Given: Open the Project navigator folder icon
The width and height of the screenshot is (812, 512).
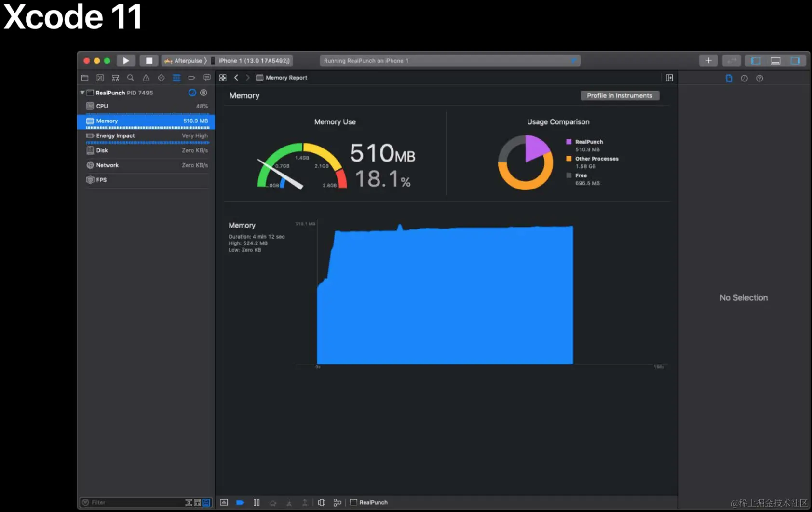Looking at the screenshot, I should (85, 78).
